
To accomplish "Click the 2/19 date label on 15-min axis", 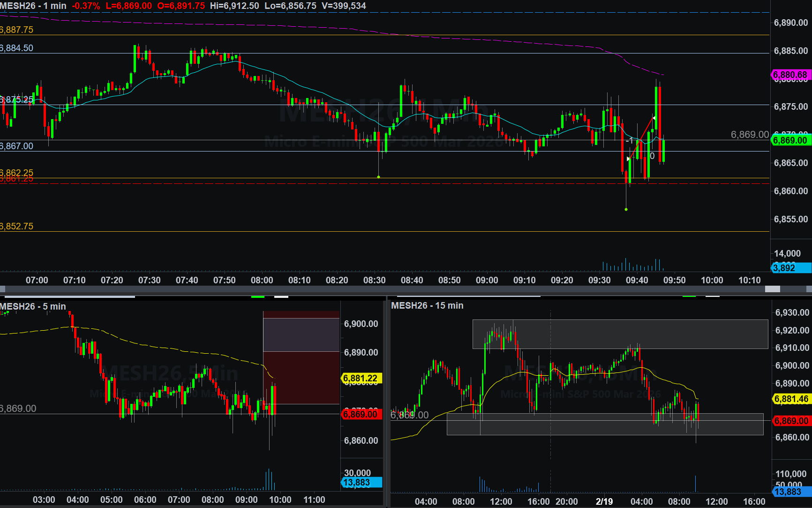I will point(604,501).
